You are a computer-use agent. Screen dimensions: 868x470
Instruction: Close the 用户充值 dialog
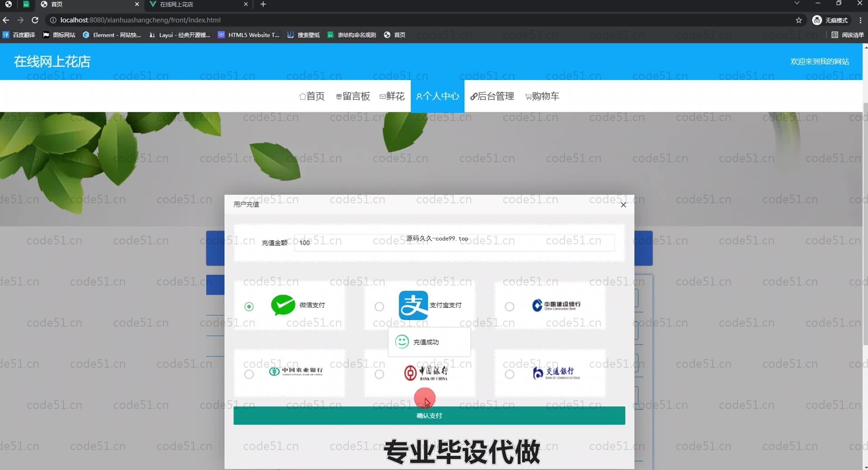623,205
